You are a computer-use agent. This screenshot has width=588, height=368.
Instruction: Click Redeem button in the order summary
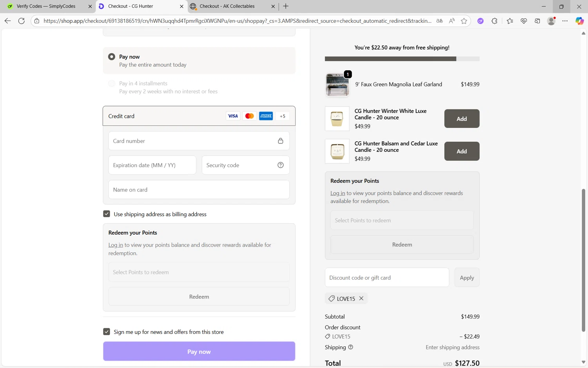pyautogui.click(x=402, y=245)
